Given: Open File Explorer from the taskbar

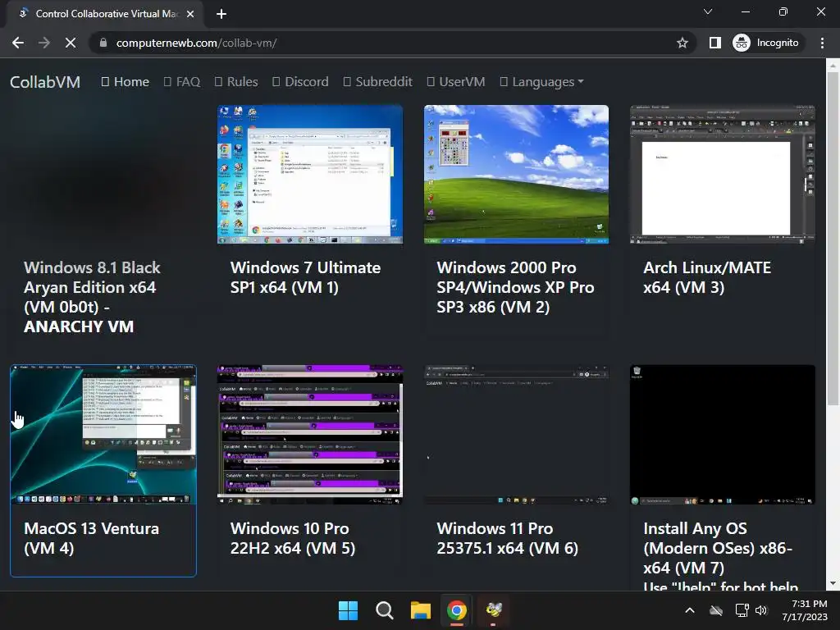Looking at the screenshot, I should [421, 610].
